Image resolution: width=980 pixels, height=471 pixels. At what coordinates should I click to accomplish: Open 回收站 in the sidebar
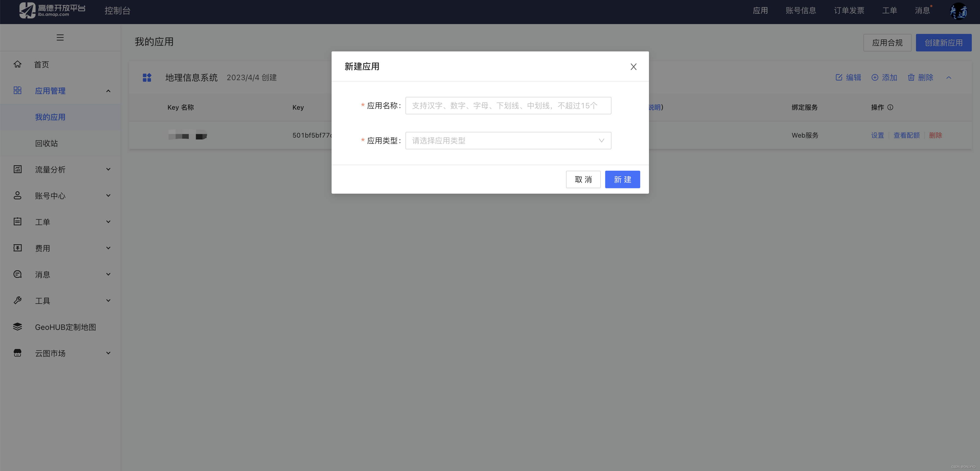[47, 143]
